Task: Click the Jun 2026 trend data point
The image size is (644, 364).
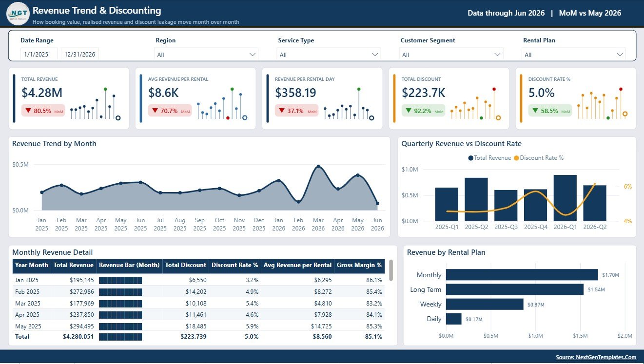Action: [x=377, y=203]
